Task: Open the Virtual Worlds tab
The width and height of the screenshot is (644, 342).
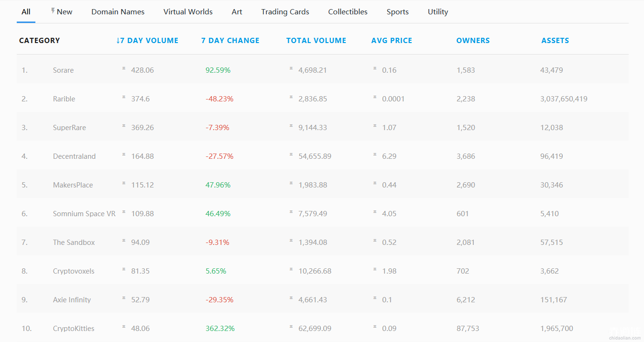Action: 188,12
